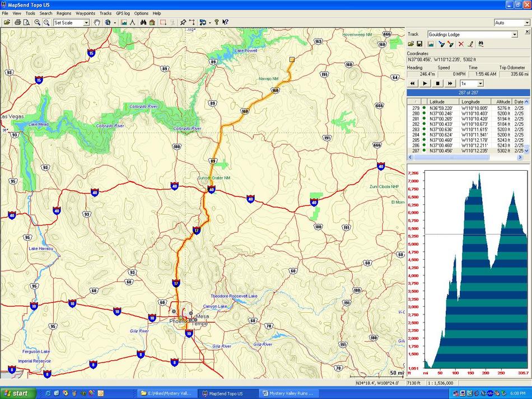Click the track list scroll-up arrow
532x399 pixels.
coord(526,102)
